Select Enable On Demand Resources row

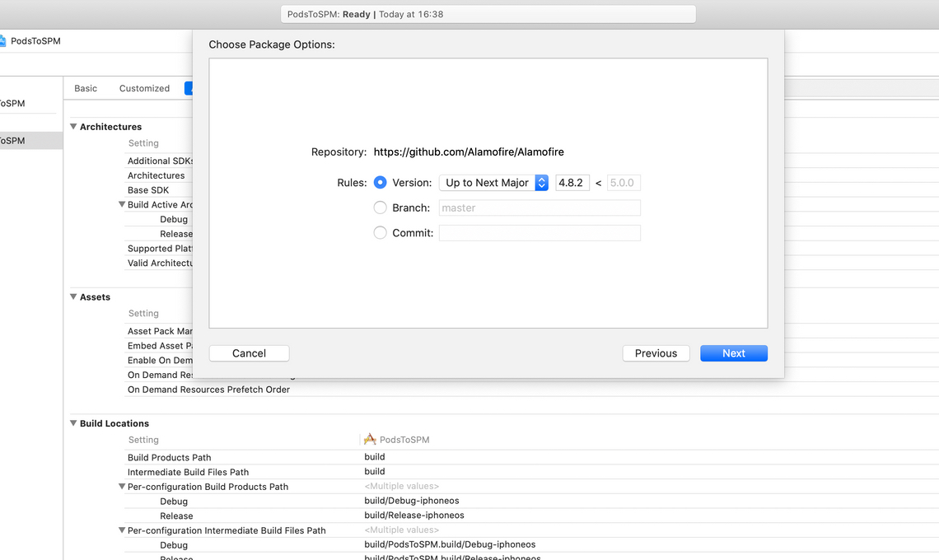click(x=159, y=360)
